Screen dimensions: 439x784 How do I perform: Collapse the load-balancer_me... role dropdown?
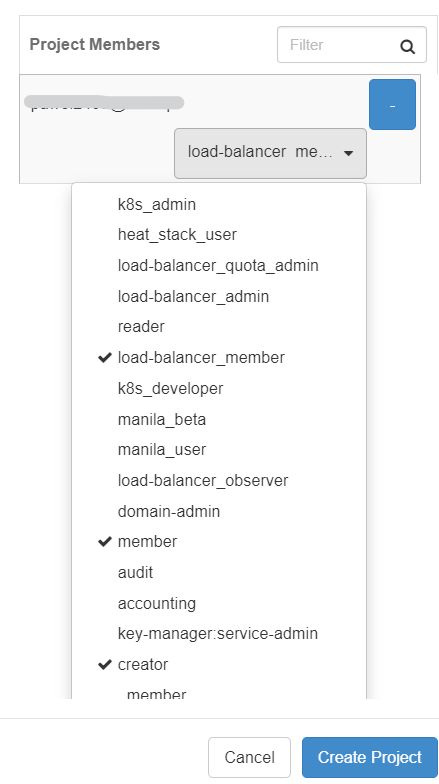tap(270, 153)
